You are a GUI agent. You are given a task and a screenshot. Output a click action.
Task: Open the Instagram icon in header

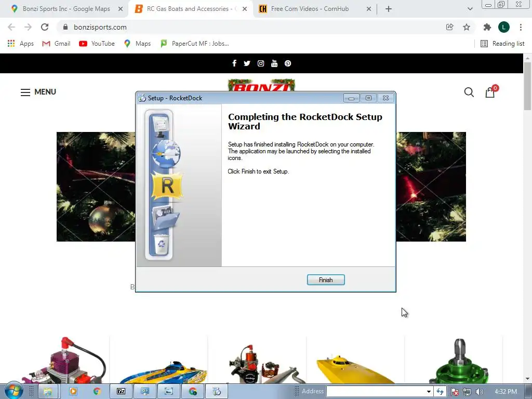[261, 63]
